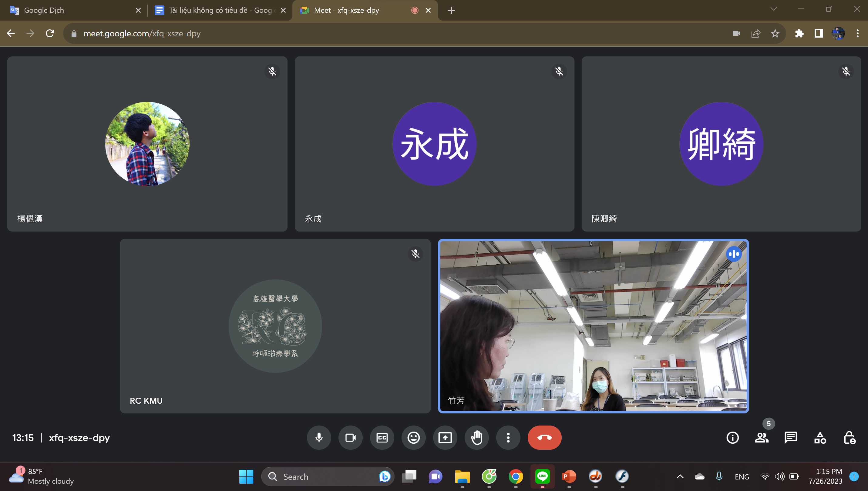Image resolution: width=868 pixels, height=491 pixels.
Task: Close the Meet tab
Action: point(428,10)
